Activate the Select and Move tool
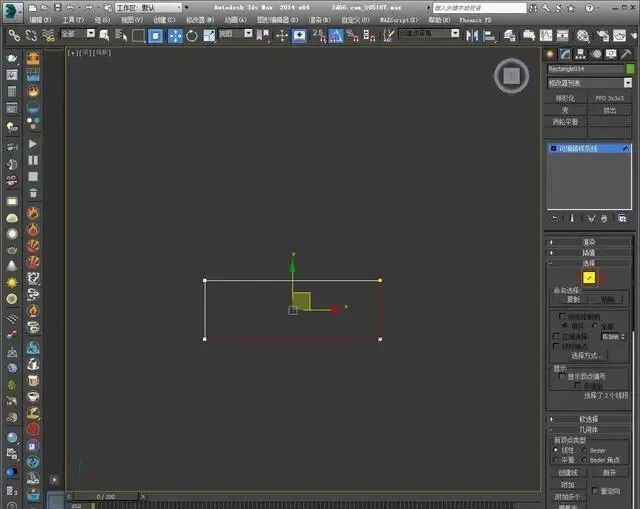The height and width of the screenshot is (509, 640). click(175, 36)
